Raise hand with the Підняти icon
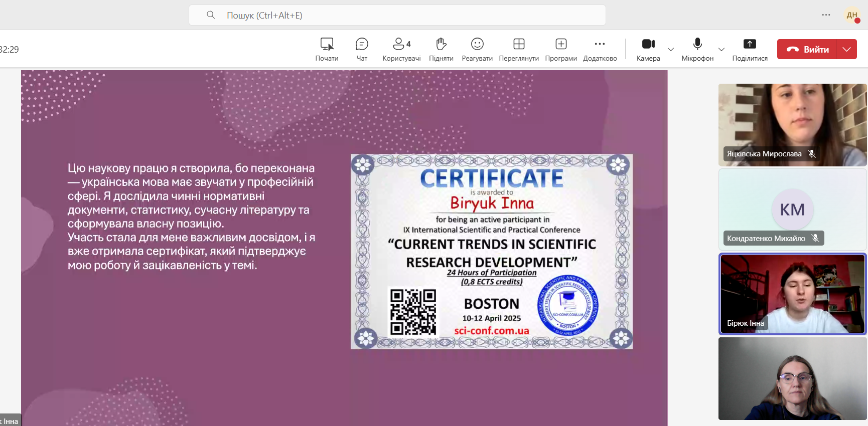Image resolution: width=868 pixels, height=426 pixels. (x=441, y=49)
